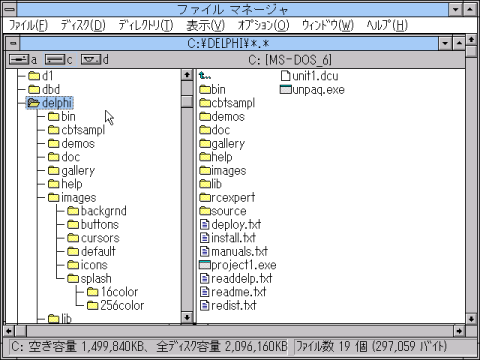Open C:\DELPHI child window control menu
480x360 pixels.
point(13,43)
